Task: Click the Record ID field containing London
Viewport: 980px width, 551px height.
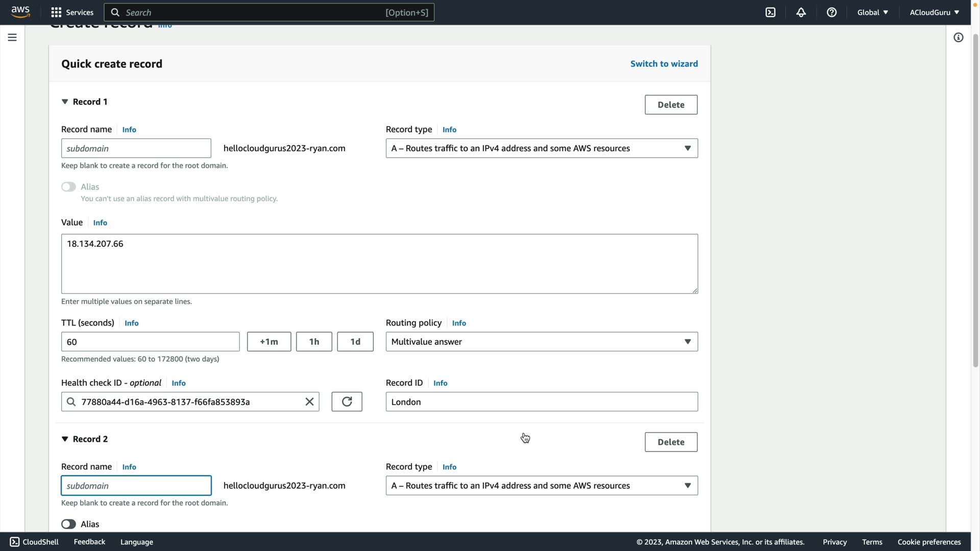Action: tap(541, 402)
